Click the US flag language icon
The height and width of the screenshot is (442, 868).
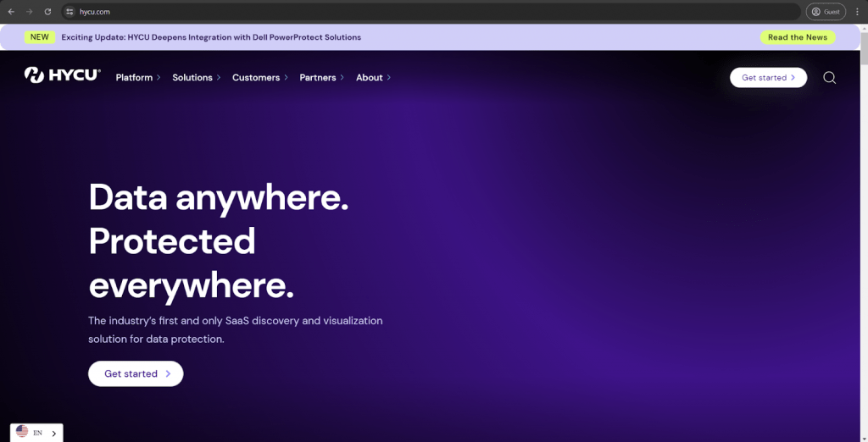point(22,432)
